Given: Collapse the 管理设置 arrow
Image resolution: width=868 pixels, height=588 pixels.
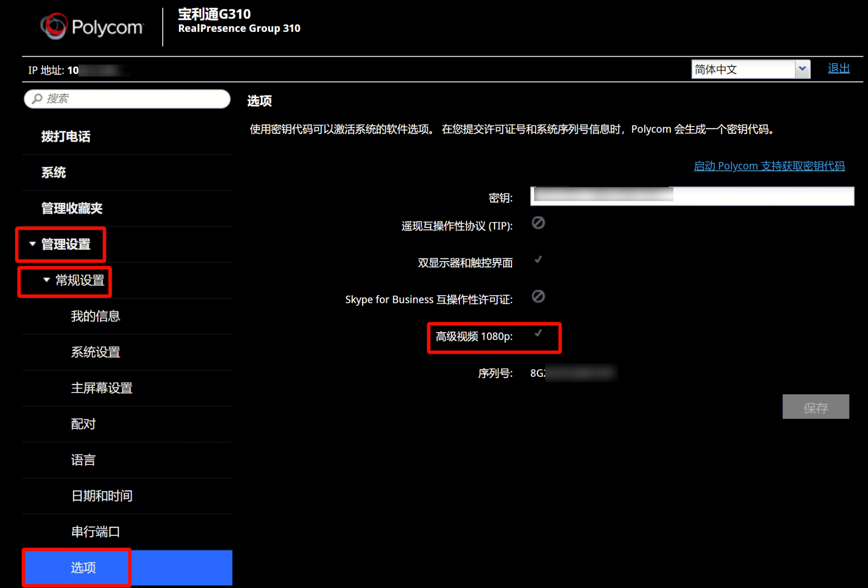Looking at the screenshot, I should click(x=32, y=244).
